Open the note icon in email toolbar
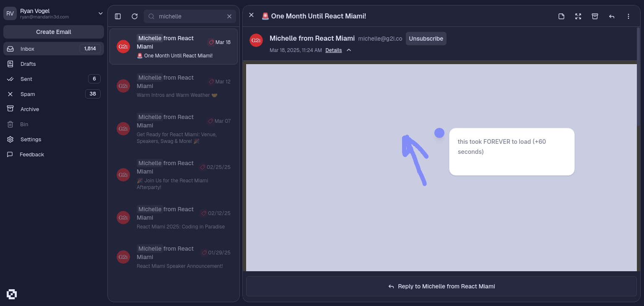644x306 pixels. (561, 16)
